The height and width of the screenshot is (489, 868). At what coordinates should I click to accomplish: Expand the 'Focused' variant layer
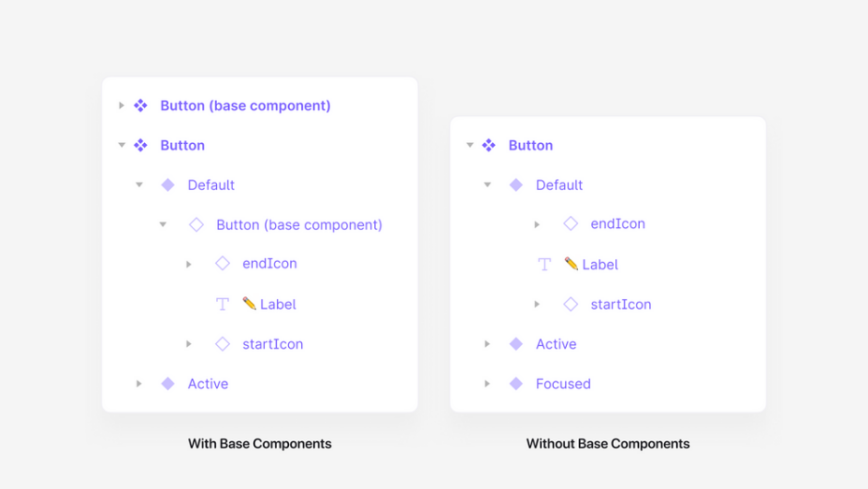[488, 384]
